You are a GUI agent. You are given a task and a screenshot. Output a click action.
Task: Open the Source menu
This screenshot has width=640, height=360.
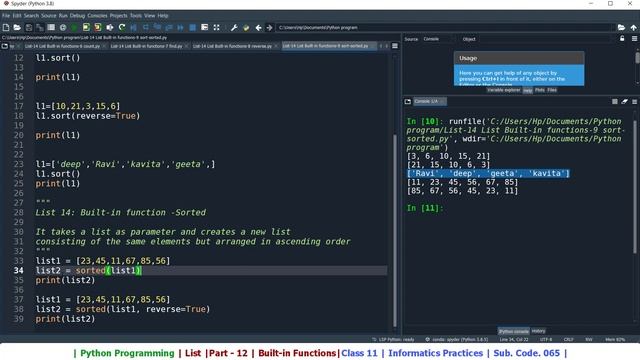49,16
